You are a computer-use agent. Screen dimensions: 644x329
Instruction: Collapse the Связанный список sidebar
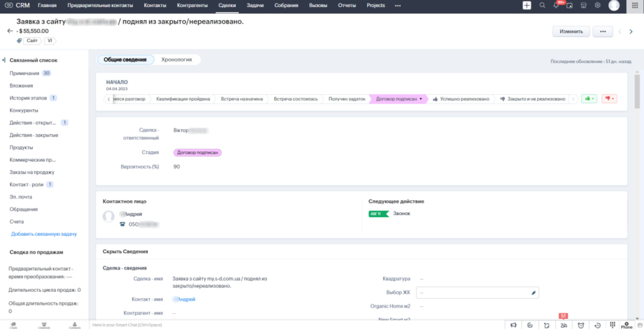coord(4,60)
